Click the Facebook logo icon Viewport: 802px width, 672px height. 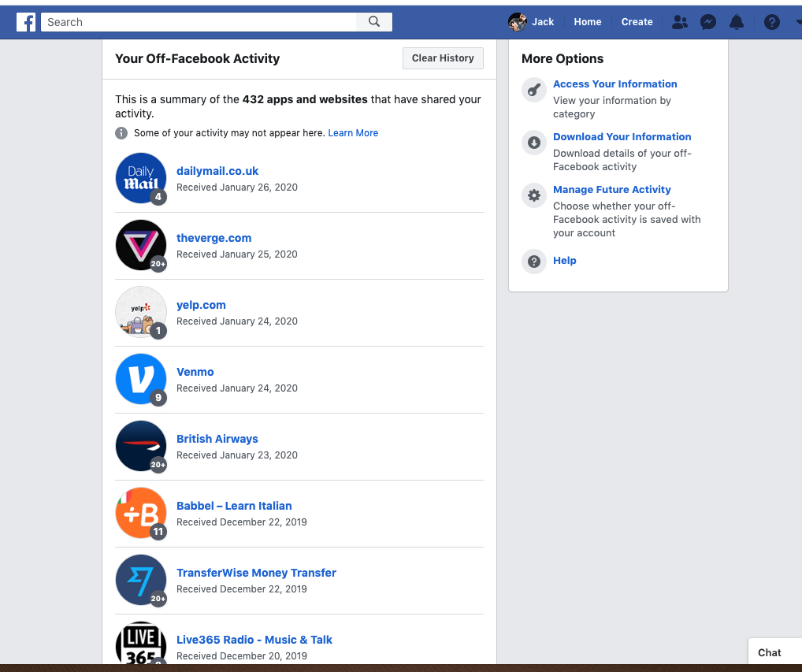pyautogui.click(x=26, y=22)
